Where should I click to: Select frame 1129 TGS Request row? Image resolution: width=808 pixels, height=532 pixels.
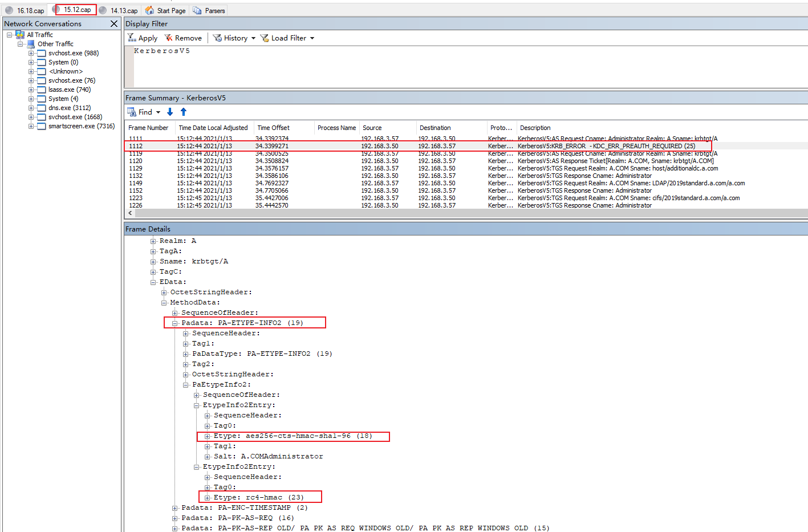click(466, 168)
